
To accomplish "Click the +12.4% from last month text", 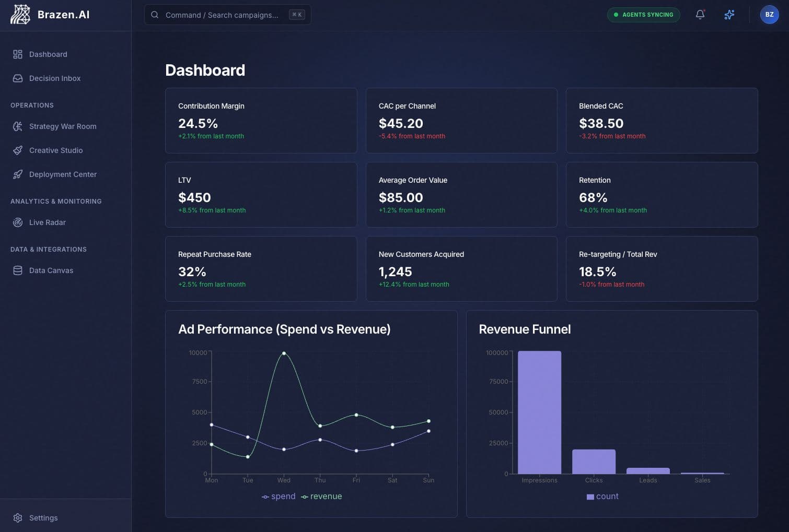I will point(414,285).
